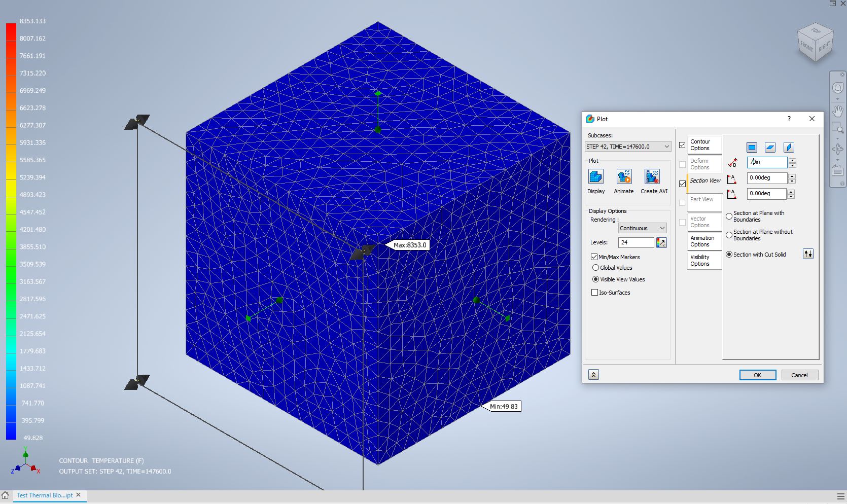Increase the first angle with up spinner
847x504 pixels.
[791, 175]
